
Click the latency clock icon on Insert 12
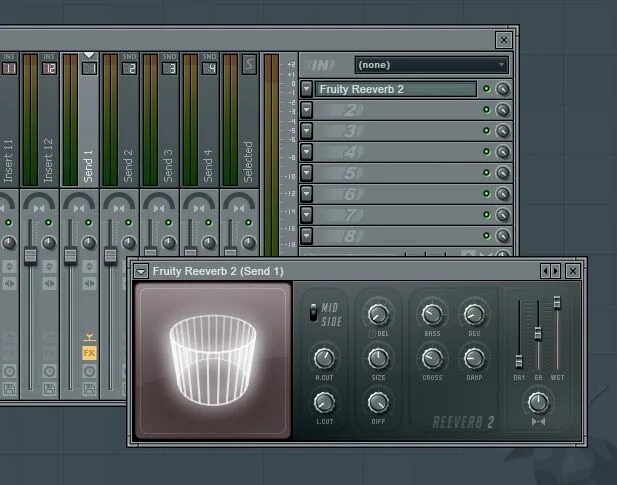click(49, 371)
